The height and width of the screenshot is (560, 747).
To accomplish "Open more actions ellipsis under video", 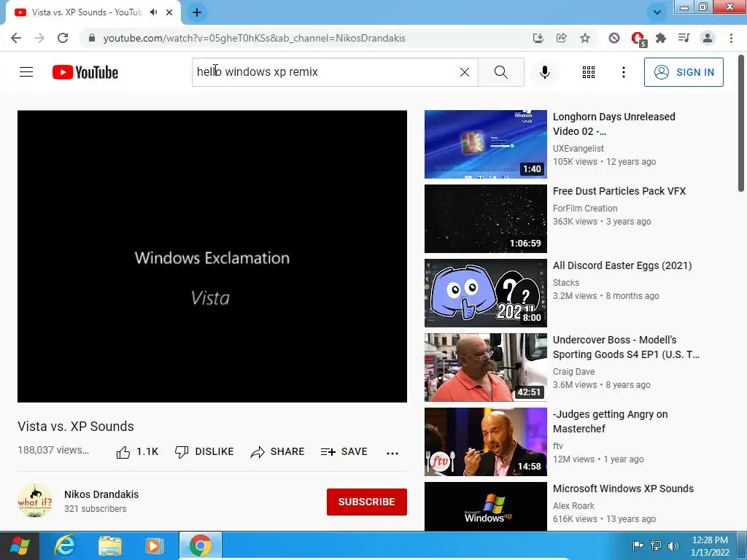I will [392, 453].
